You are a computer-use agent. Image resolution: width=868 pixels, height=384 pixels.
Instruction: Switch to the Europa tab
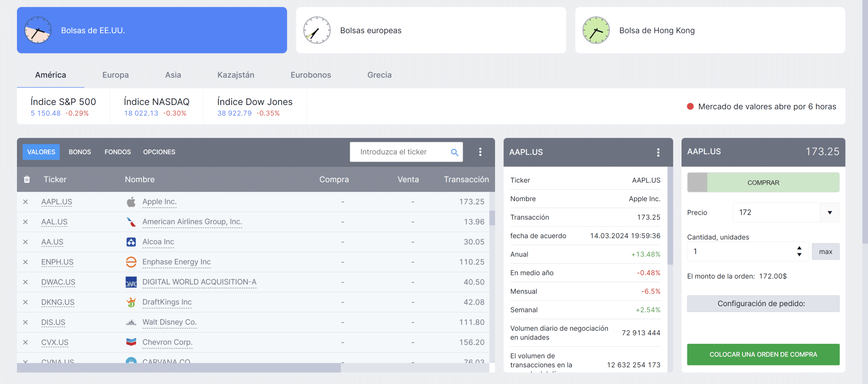[116, 75]
